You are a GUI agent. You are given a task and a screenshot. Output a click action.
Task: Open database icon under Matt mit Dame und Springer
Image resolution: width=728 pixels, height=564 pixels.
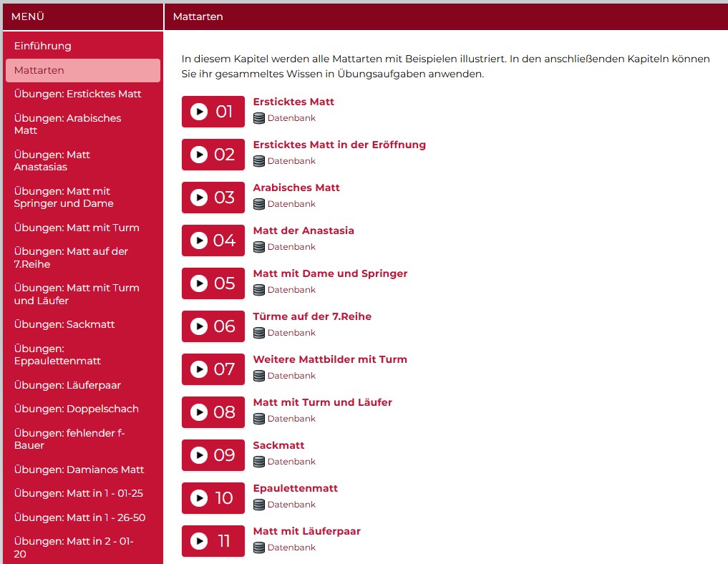point(259,290)
